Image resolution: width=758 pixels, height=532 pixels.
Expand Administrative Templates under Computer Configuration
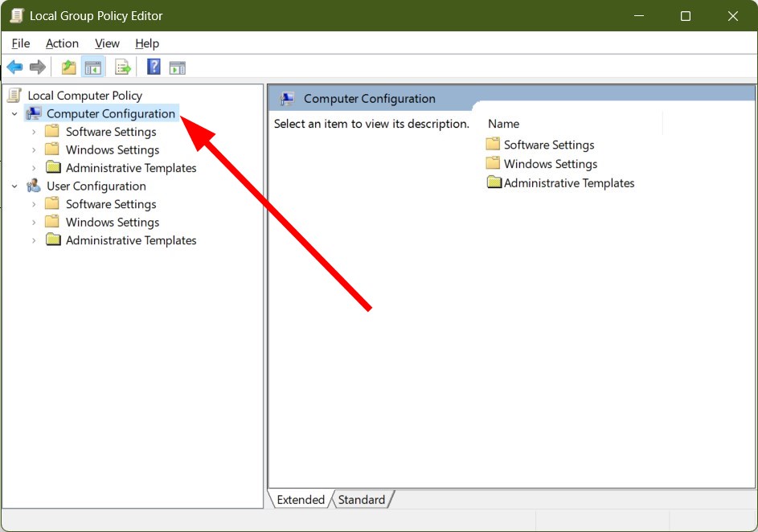pyautogui.click(x=33, y=168)
